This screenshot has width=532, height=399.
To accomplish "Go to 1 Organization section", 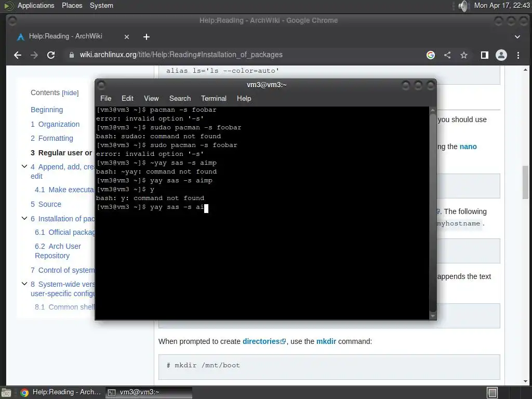I will click(55, 124).
